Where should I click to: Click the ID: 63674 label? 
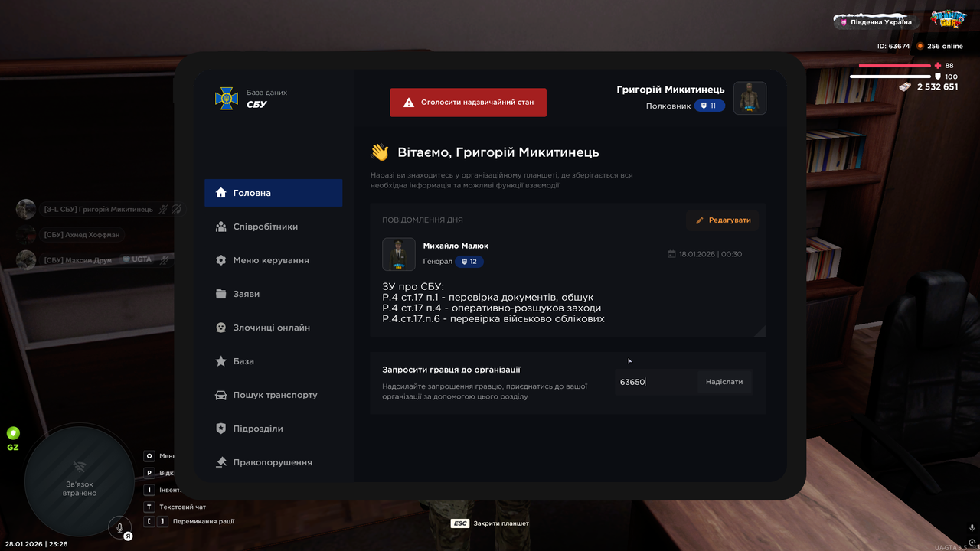click(893, 46)
